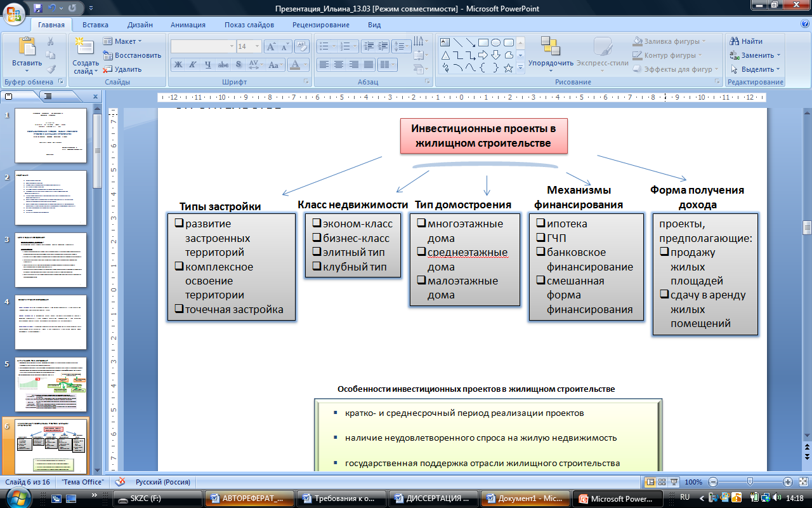Clear all text formatting

(302, 46)
